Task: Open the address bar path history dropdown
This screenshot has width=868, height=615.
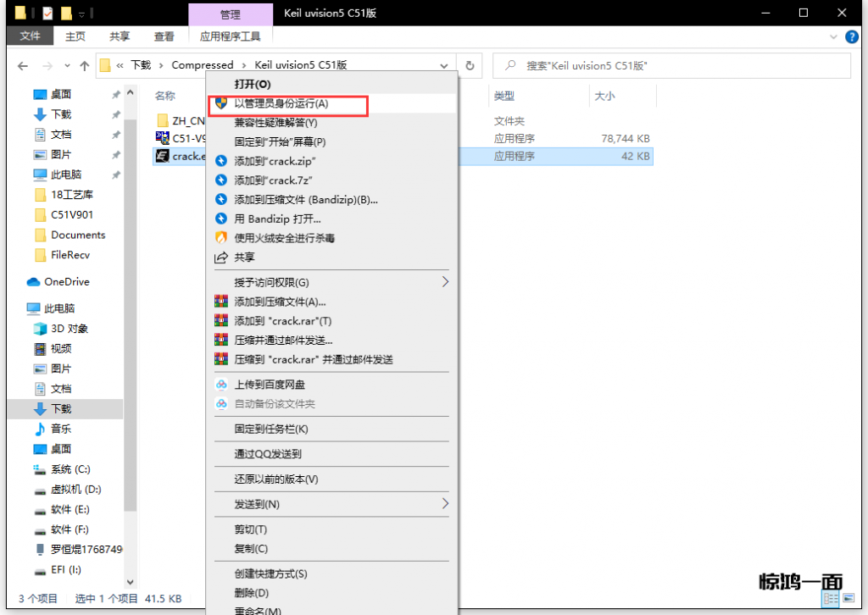Action: [444, 65]
